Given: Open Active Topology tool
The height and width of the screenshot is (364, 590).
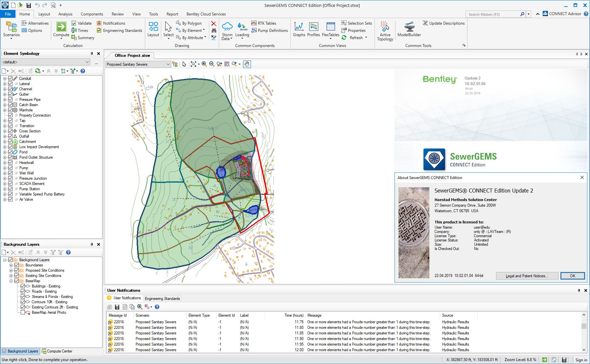Looking at the screenshot, I should 385,31.
